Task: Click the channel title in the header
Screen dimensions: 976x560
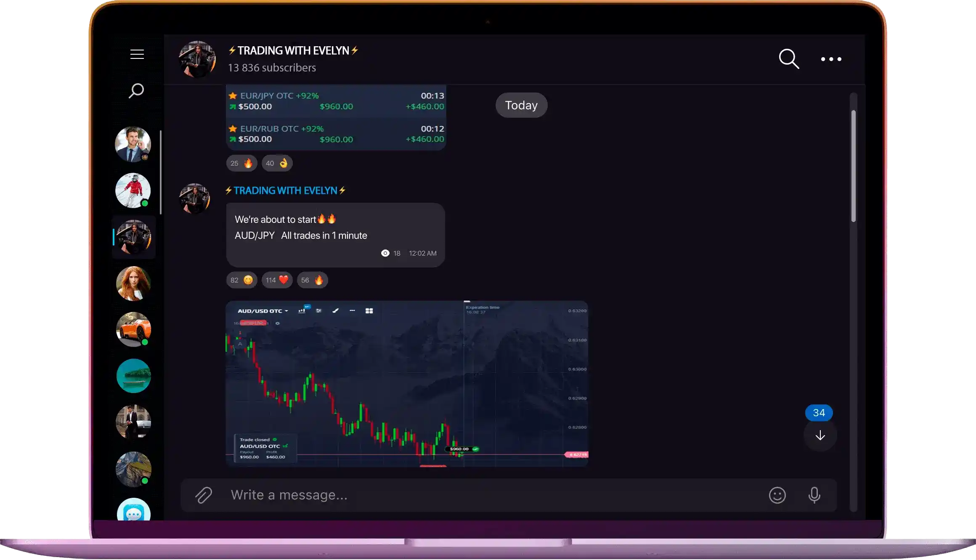Action: pyautogui.click(x=293, y=50)
